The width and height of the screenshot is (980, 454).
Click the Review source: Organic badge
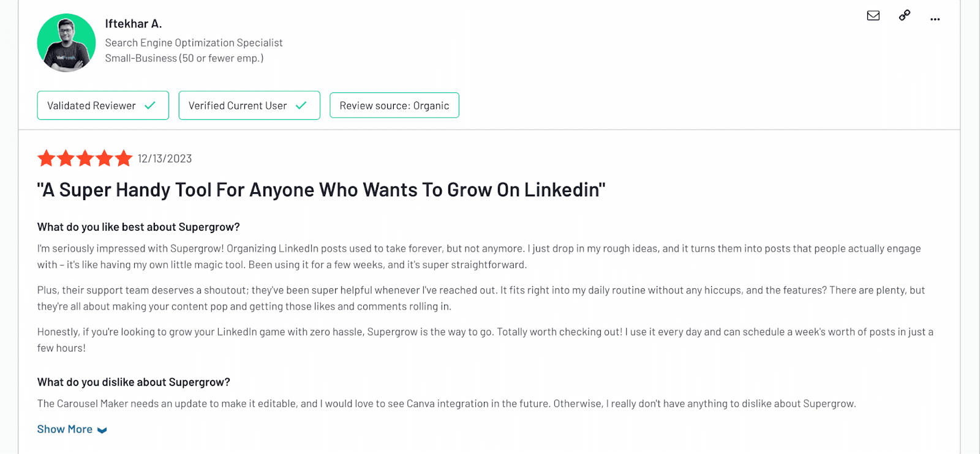[394, 105]
